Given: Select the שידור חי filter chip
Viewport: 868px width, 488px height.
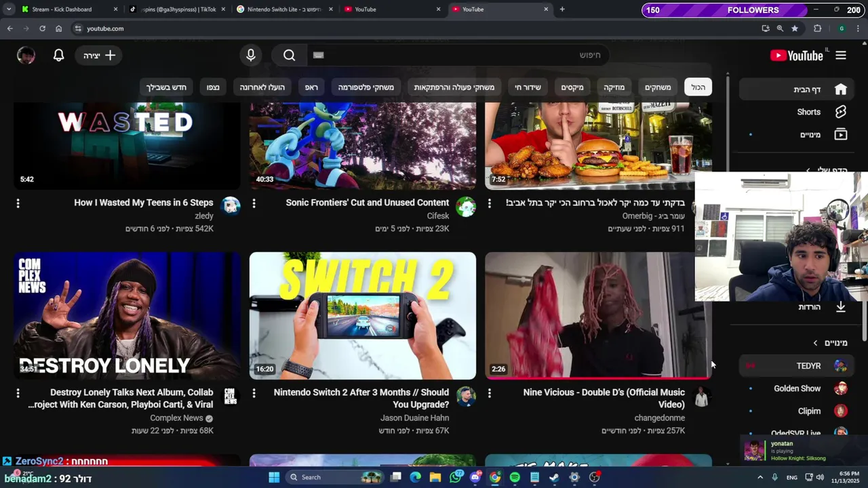Looking at the screenshot, I should tap(528, 87).
